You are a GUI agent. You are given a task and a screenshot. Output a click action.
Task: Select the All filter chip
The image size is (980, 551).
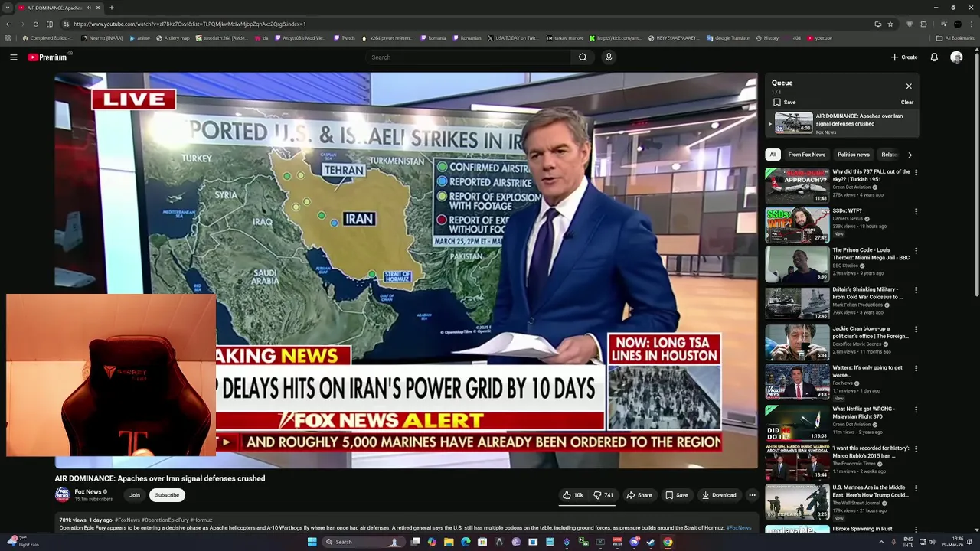coord(773,155)
